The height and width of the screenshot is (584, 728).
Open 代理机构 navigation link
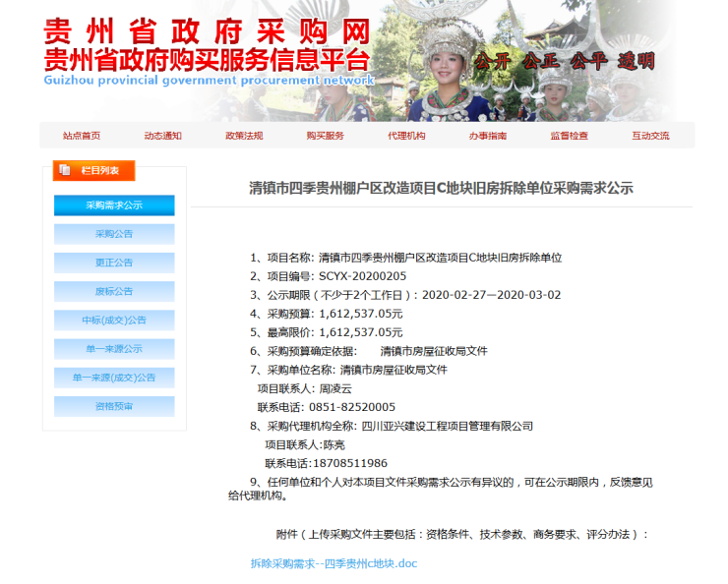(x=406, y=136)
